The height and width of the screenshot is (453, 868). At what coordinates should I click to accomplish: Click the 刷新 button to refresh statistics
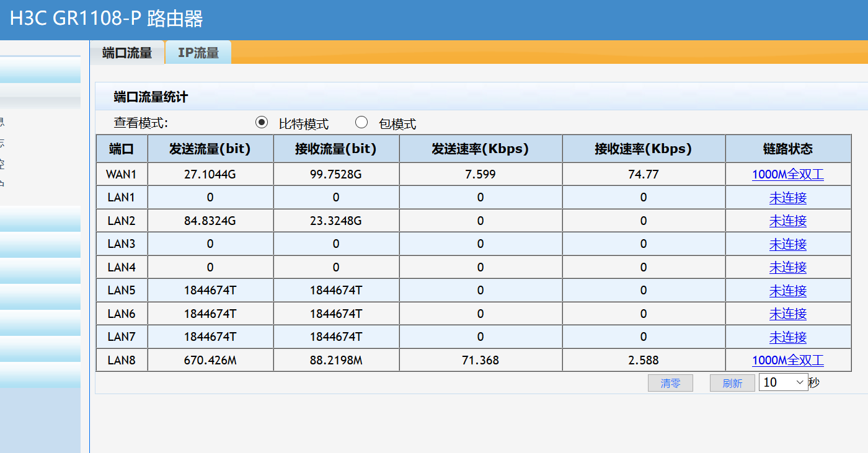coord(732,382)
